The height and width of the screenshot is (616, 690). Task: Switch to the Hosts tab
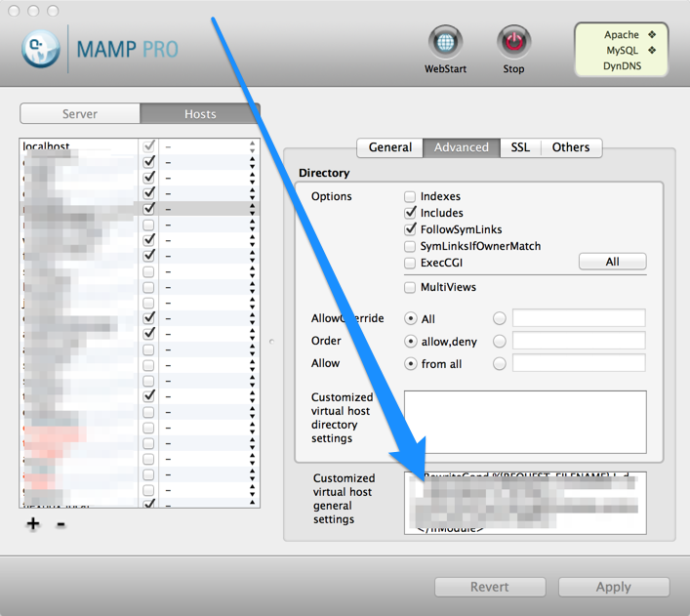coord(200,114)
